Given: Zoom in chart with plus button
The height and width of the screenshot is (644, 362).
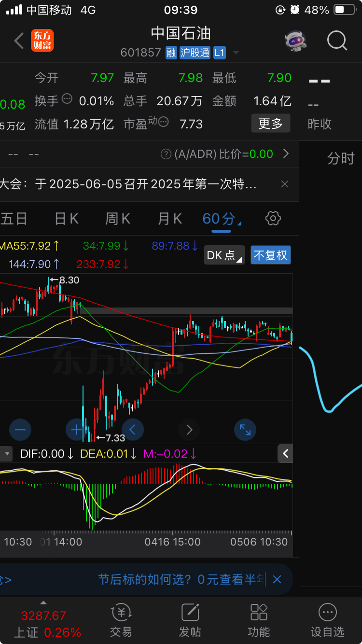Looking at the screenshot, I should tap(76, 429).
